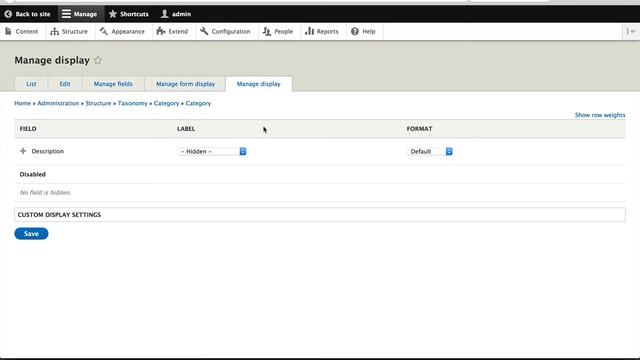Screen dimensions: 640x360
Task: Go to Structure breadcrumb link
Action: click(98, 103)
